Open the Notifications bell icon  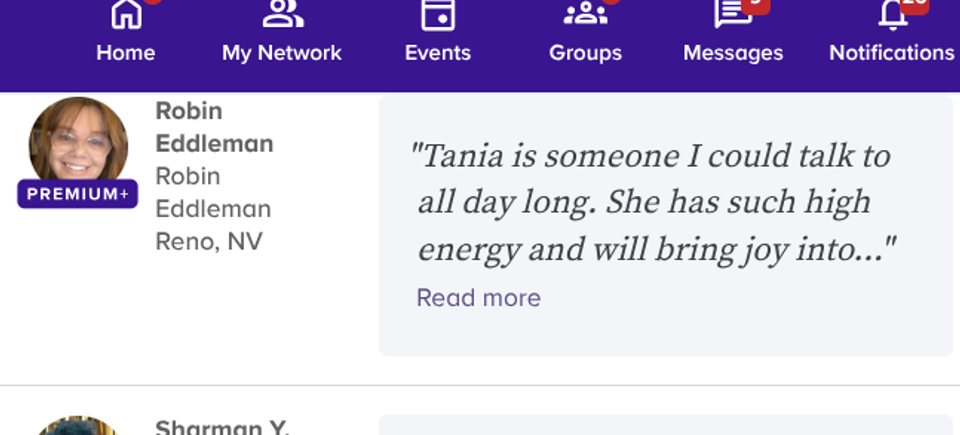coord(893,15)
